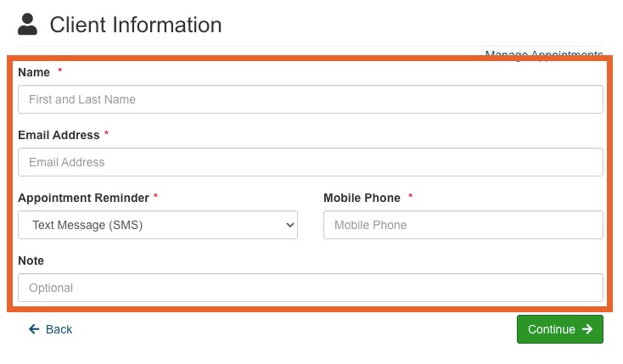Screen dimensions: 623x364
Task: Open the Text Message (SMS) reminder dropdown
Action: pos(158,225)
